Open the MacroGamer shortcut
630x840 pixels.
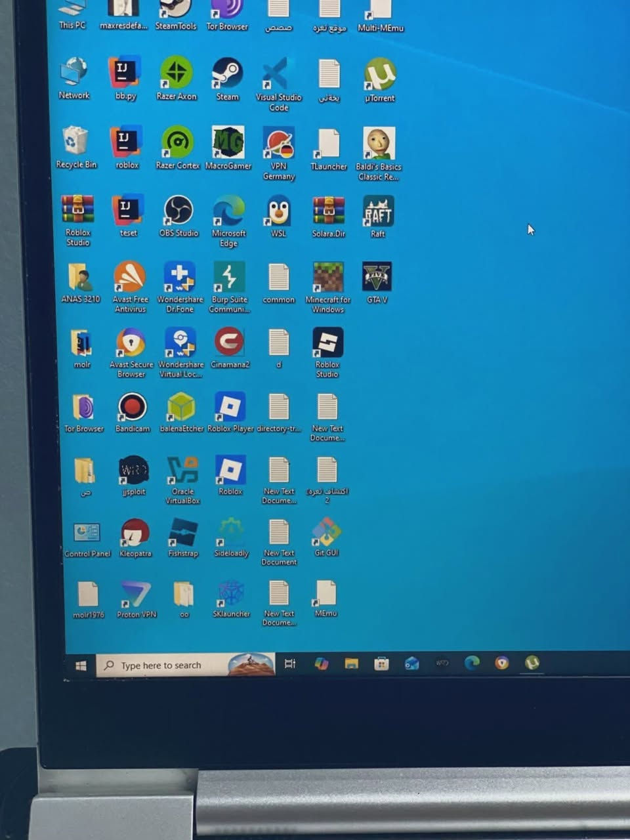pyautogui.click(x=228, y=142)
